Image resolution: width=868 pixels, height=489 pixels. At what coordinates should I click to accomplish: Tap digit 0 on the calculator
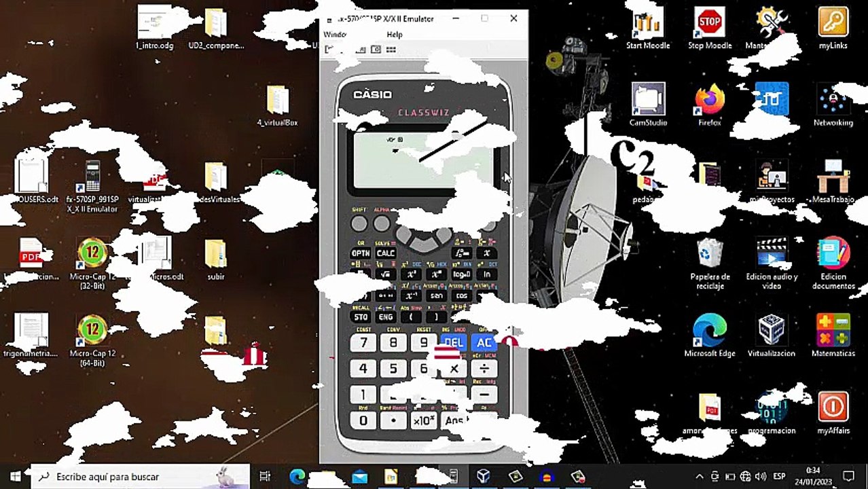tap(363, 421)
